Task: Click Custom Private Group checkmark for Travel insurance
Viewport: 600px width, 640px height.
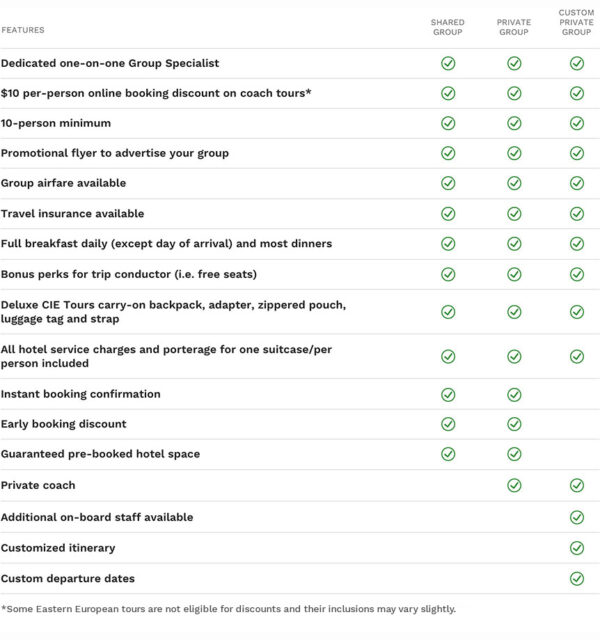Action: coord(577,213)
